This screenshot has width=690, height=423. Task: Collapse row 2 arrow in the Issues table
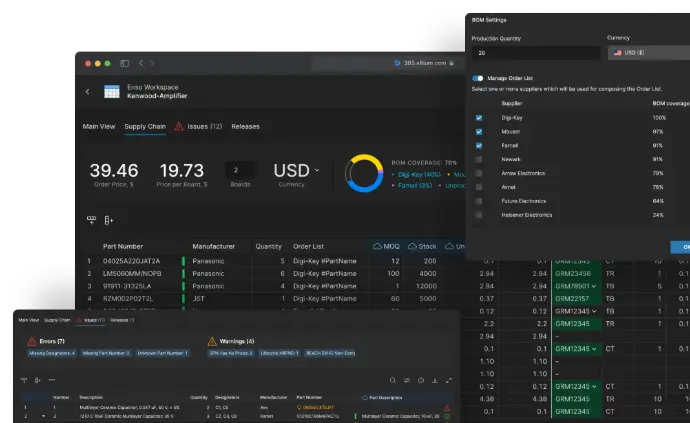click(x=43, y=416)
